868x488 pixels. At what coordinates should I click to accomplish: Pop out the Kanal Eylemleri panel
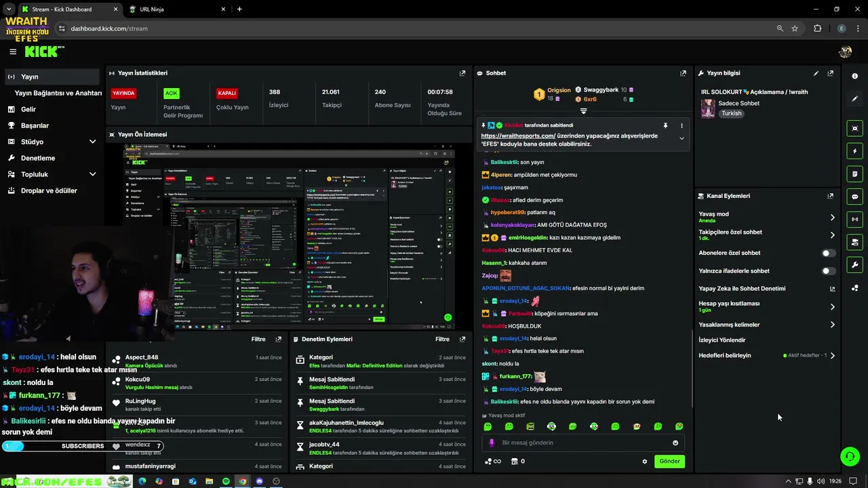tap(830, 196)
